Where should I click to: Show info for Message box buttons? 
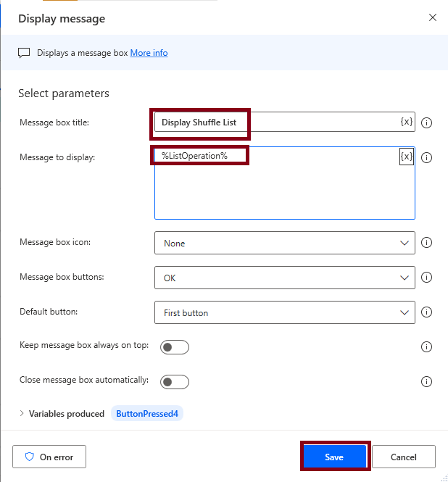tap(427, 278)
